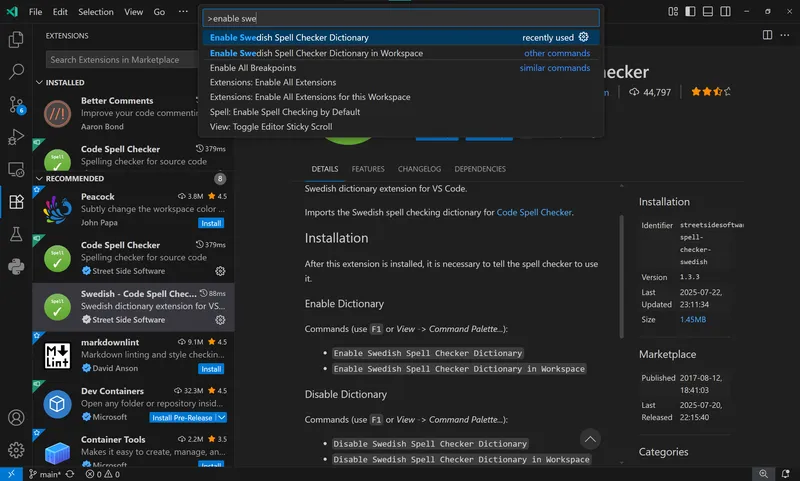This screenshot has height=481, width=800.
Task: Select Extensions: Enable All Extensions command
Action: [401, 82]
